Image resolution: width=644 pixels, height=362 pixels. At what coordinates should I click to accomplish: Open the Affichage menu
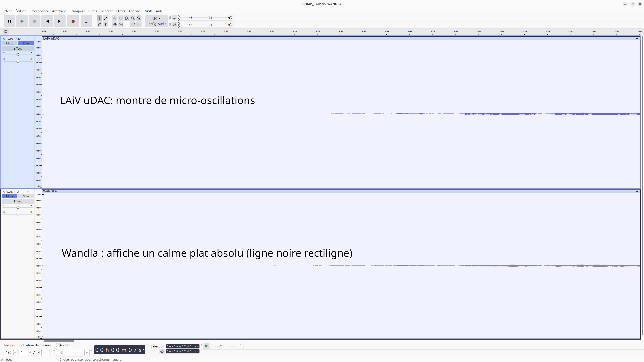click(59, 11)
